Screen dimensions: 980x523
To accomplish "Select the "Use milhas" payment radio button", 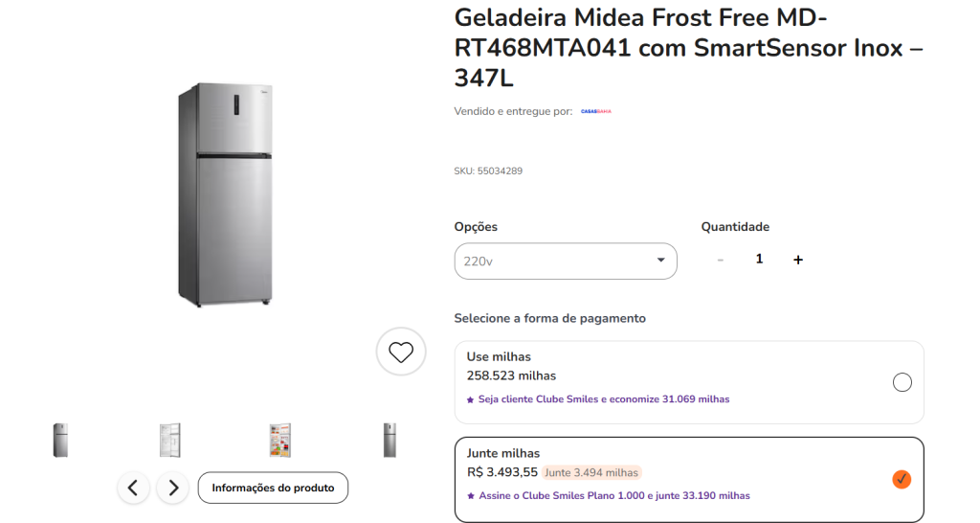I will click(902, 382).
